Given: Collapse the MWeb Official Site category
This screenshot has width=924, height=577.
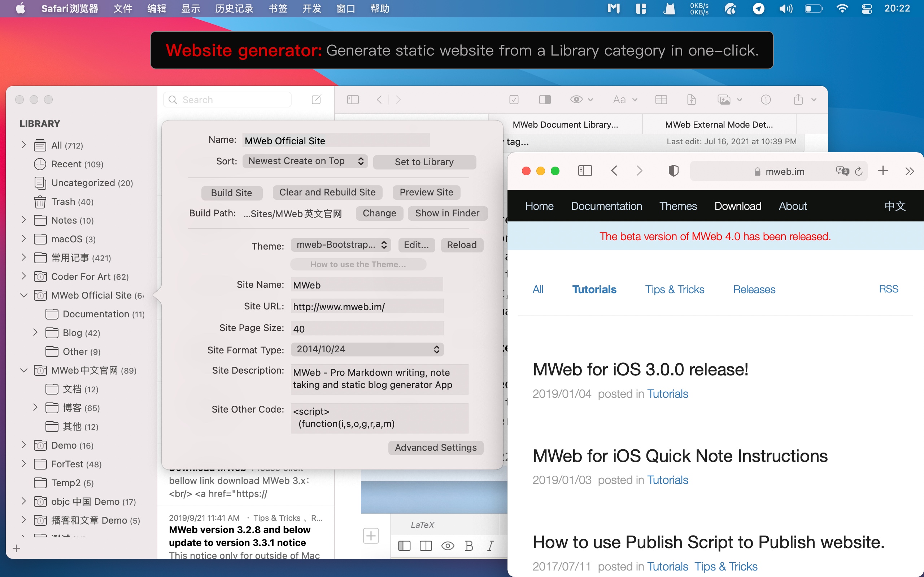Looking at the screenshot, I should (x=24, y=295).
